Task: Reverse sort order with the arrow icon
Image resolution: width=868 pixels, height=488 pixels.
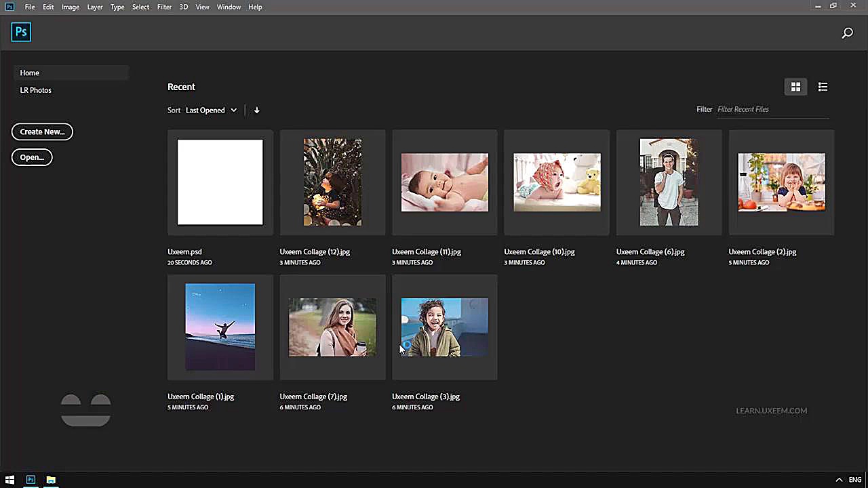Action: [256, 110]
